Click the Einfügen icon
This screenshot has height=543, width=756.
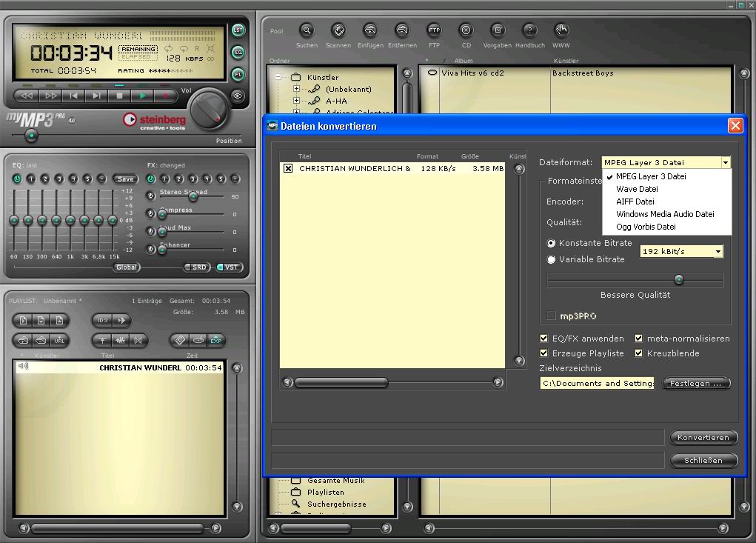tap(370, 30)
